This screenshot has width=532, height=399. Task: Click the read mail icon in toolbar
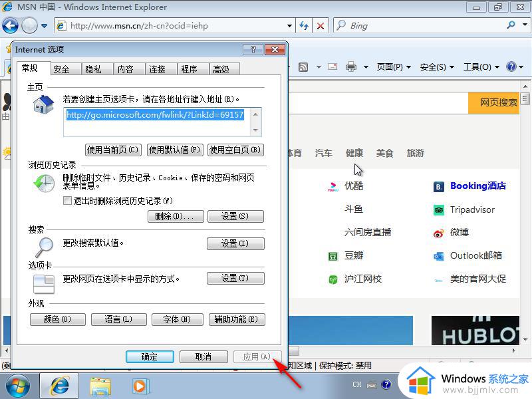click(x=332, y=66)
